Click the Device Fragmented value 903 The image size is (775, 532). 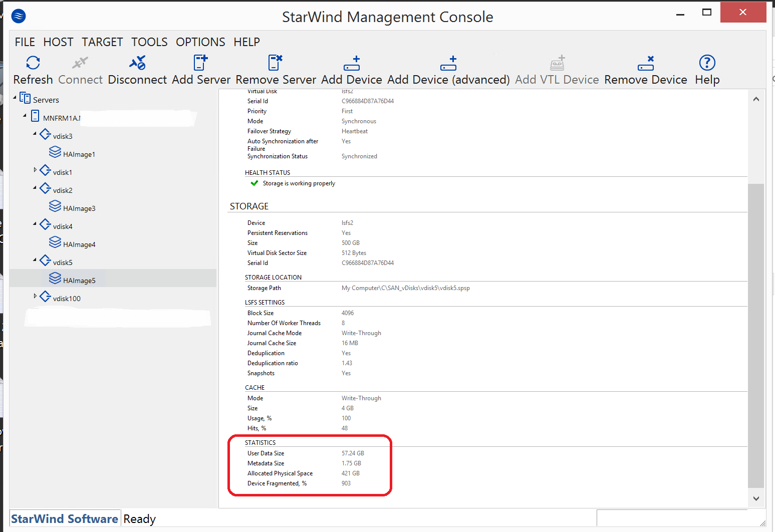coord(346,483)
